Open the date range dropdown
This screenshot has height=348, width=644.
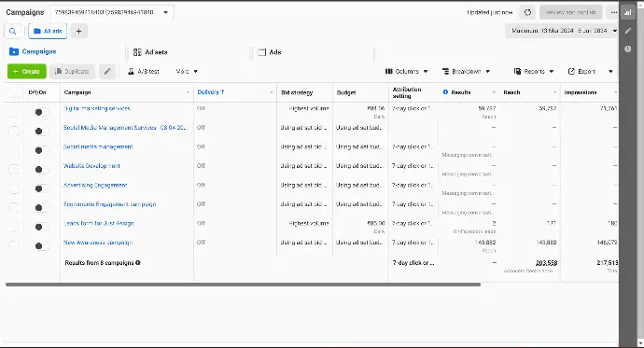click(562, 31)
